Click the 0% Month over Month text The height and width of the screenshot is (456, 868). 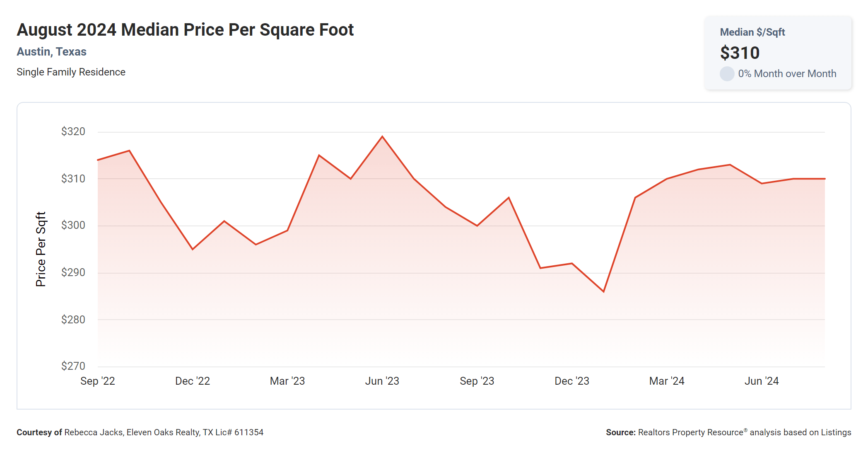(787, 74)
